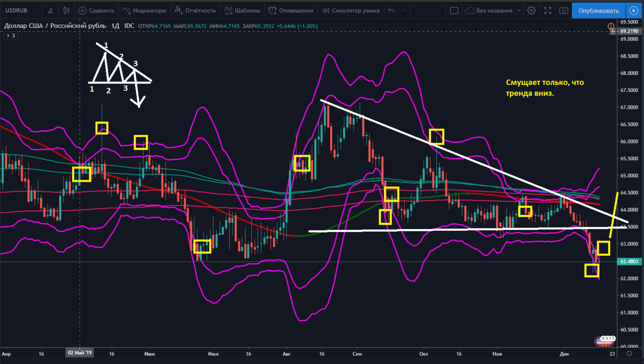
Task: Click the 68.0000 price scale label
Action: point(630,73)
